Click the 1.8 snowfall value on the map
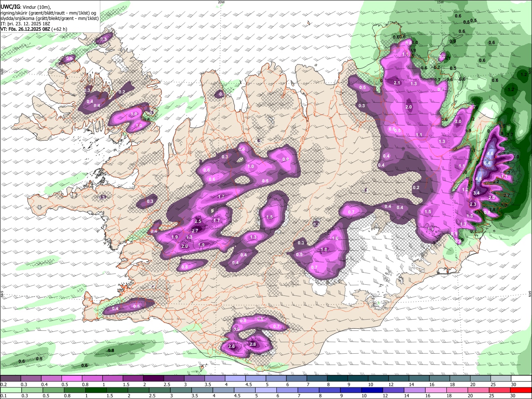The height and width of the screenshot is (399, 532). tap(325, 249)
